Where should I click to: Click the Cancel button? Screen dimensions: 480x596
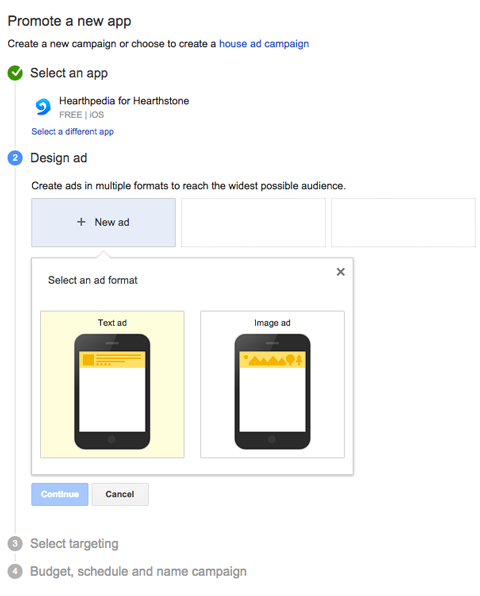tap(120, 494)
